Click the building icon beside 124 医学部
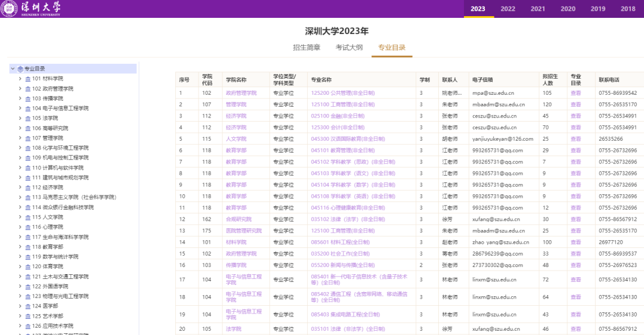The image size is (644, 335). pos(28,306)
